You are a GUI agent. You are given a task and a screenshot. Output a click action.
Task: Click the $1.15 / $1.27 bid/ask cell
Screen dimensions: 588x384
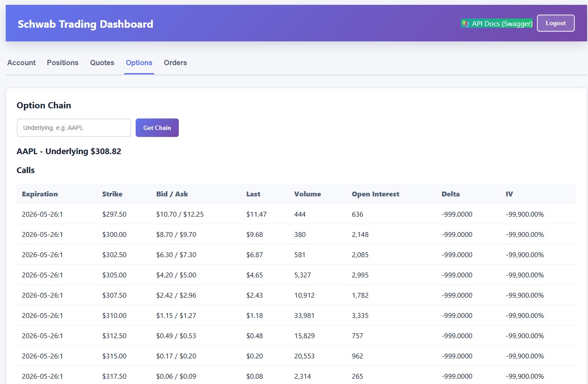click(176, 316)
